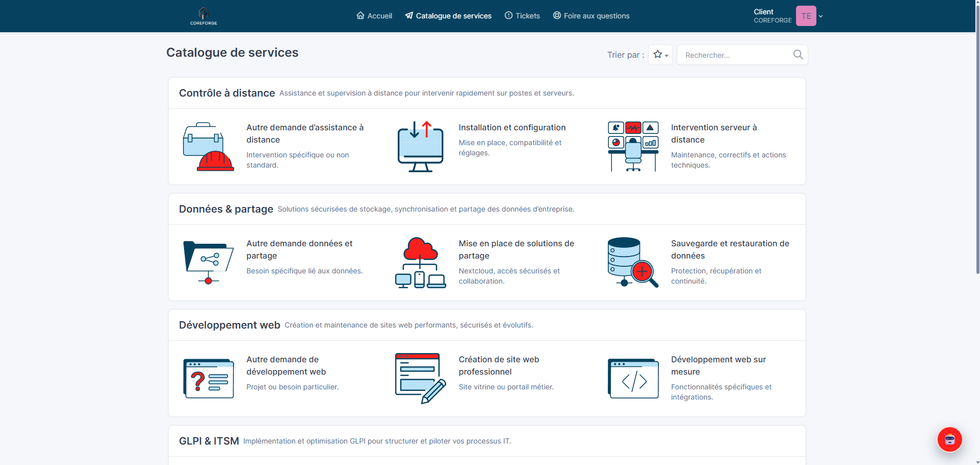Expand the user account chevron menu
980x465 pixels.
tap(822, 16)
